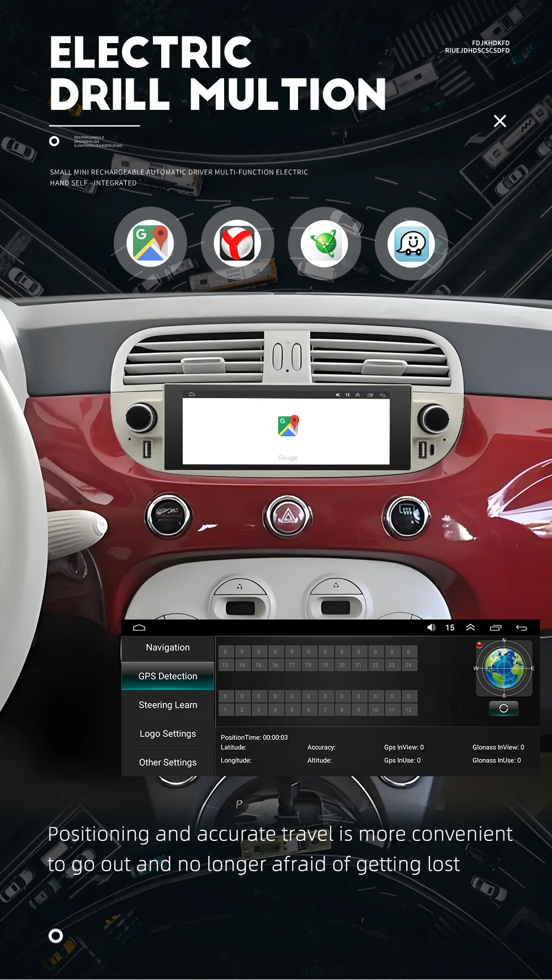Click satellite slot number 24
The width and height of the screenshot is (552, 980).
(x=408, y=665)
